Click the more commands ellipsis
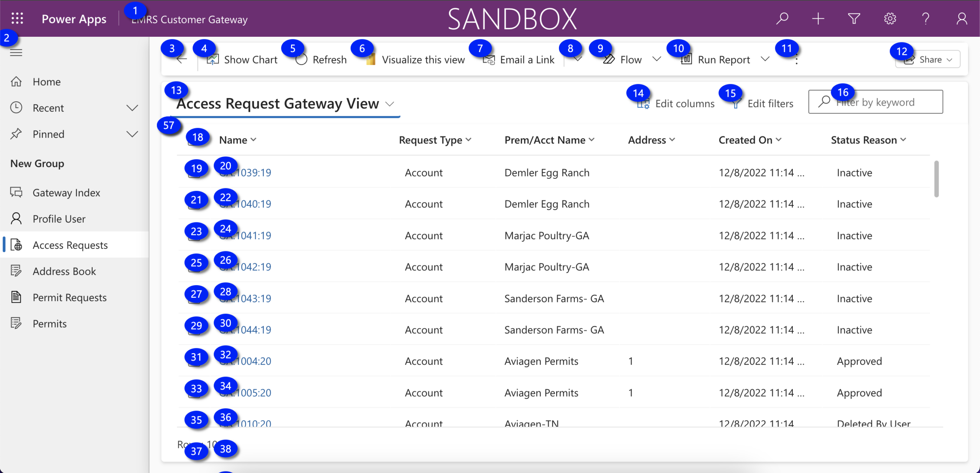 pos(796,60)
